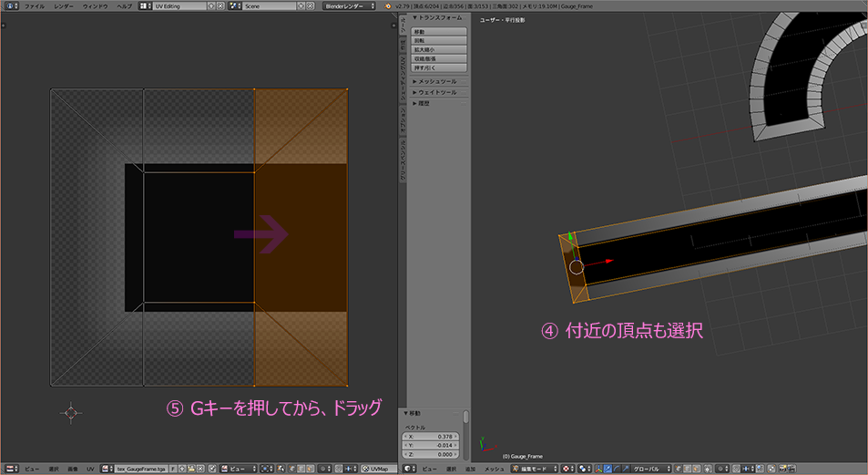Screen dimensions: 868x475
Task: Open the ファイル menu
Action: point(35,6)
